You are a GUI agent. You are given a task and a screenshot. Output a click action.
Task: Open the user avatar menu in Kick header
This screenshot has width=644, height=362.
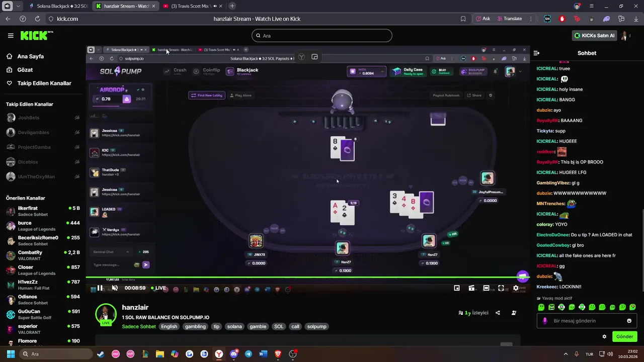[x=625, y=36]
